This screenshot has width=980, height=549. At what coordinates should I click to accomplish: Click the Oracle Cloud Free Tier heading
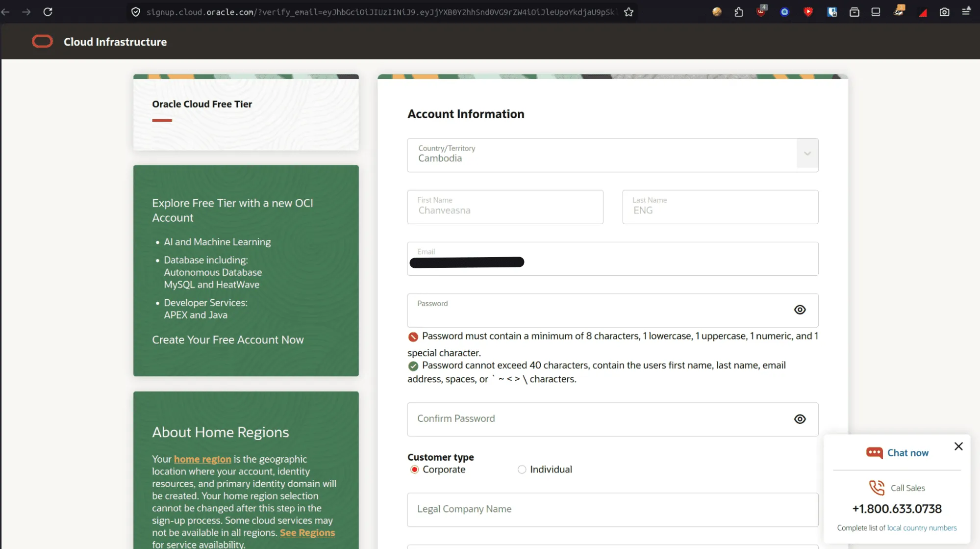[202, 104]
